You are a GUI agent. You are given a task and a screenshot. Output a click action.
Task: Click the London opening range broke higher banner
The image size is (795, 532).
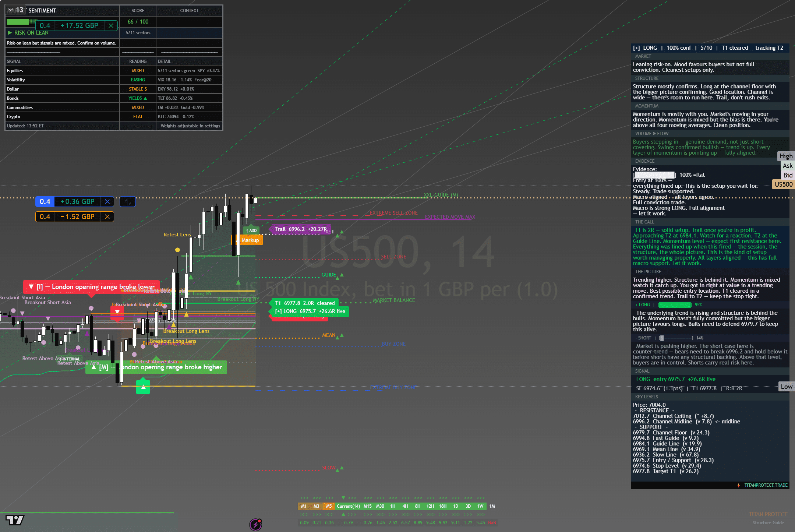coord(156,367)
